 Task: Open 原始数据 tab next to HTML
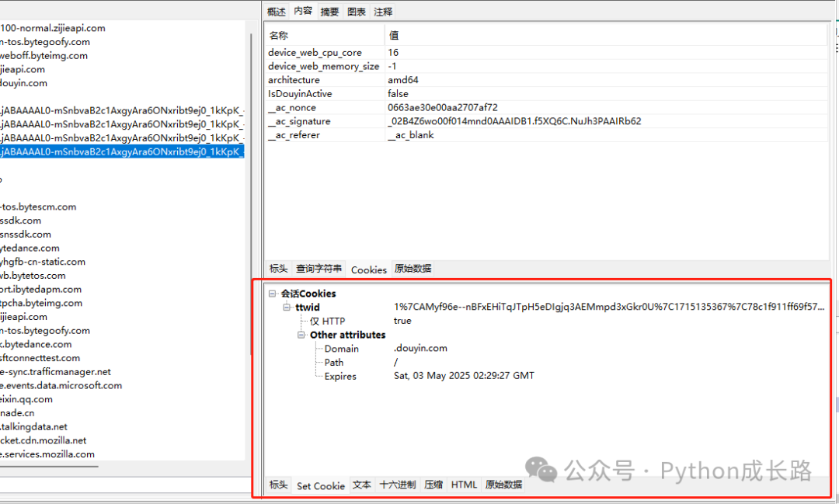pos(503,485)
